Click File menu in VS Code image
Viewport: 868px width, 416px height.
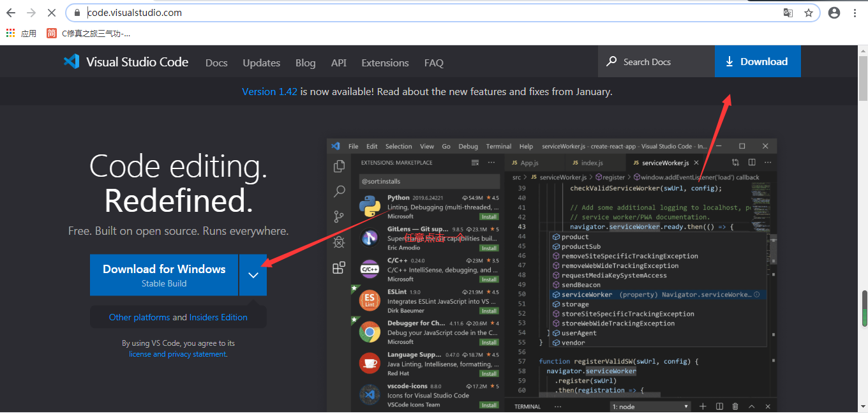point(353,146)
